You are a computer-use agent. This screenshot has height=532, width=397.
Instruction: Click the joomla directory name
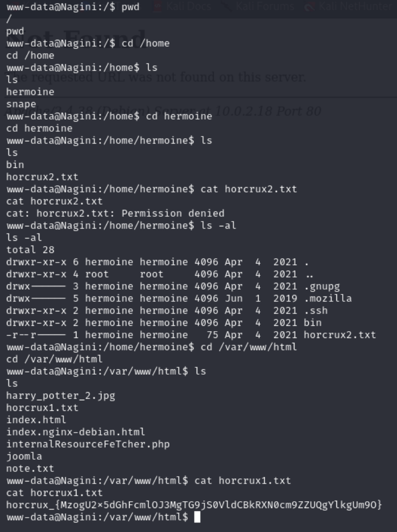tap(24, 457)
